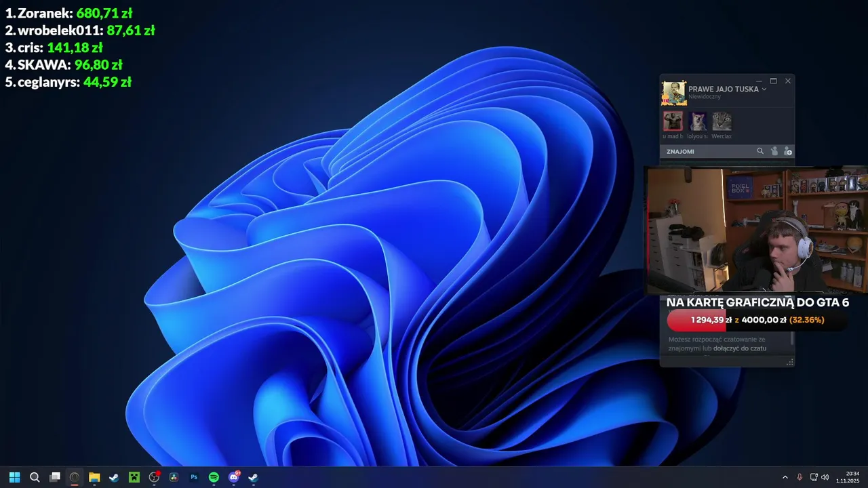Show hidden system tray icons
868x488 pixels.
coord(785,477)
